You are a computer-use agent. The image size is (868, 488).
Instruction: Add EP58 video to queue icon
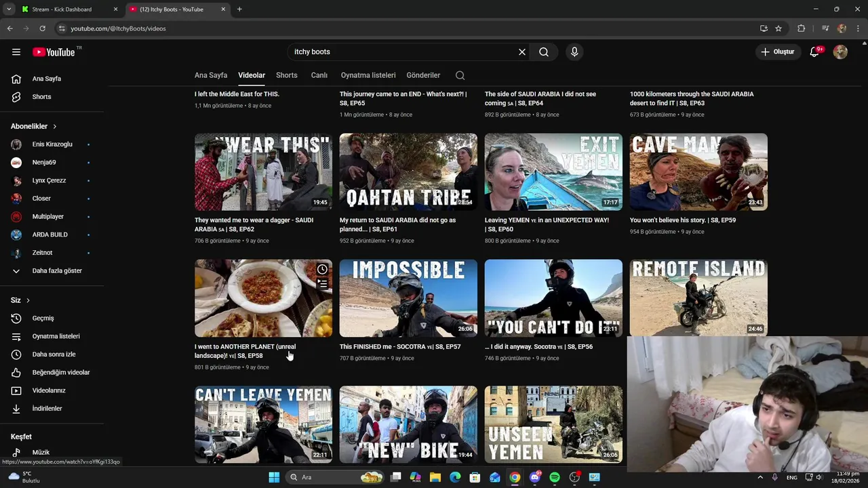click(x=322, y=284)
